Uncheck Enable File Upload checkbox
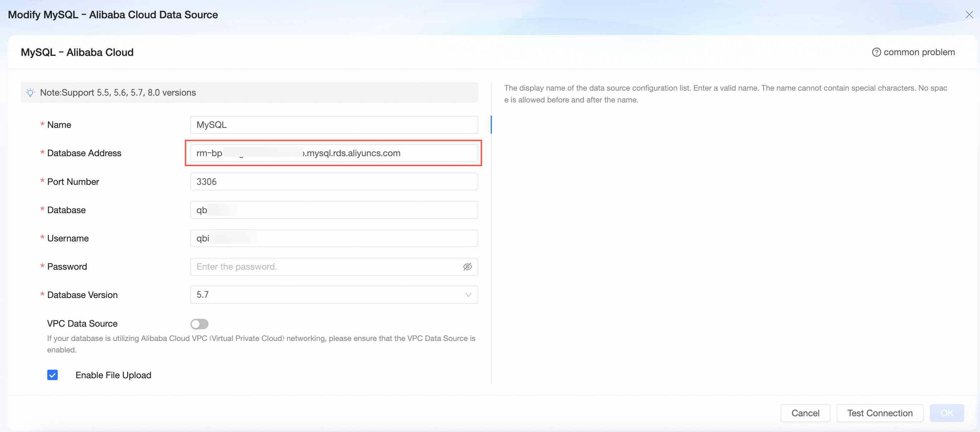Viewport: 980px width, 432px height. (x=53, y=375)
